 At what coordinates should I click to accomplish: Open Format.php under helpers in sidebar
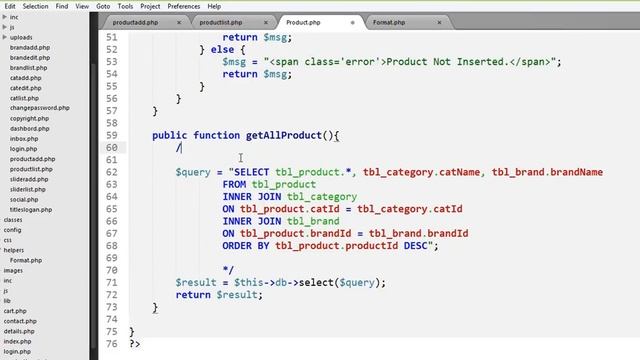click(x=26, y=260)
